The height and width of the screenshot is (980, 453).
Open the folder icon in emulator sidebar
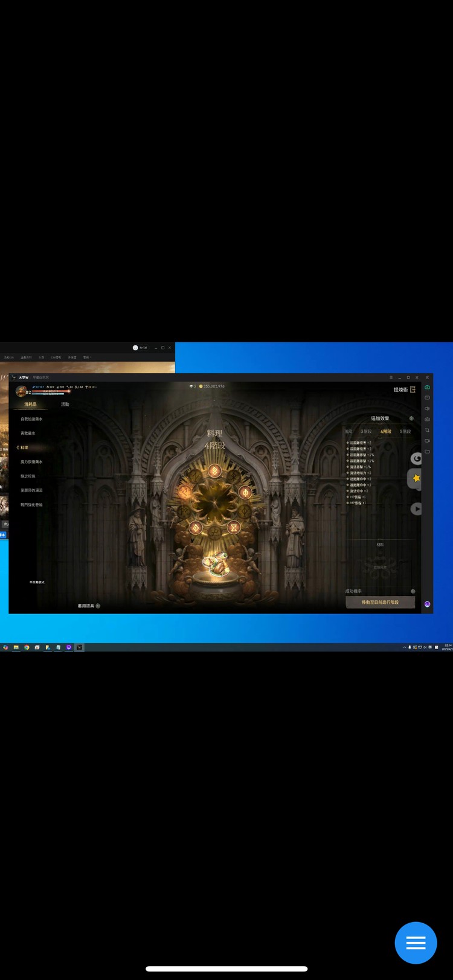[427, 452]
